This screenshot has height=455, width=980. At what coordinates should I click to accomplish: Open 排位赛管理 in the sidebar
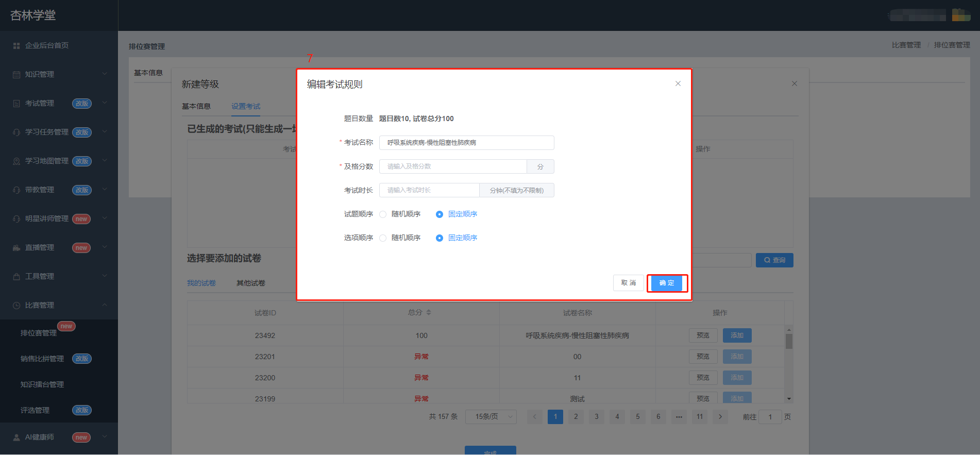tap(39, 333)
